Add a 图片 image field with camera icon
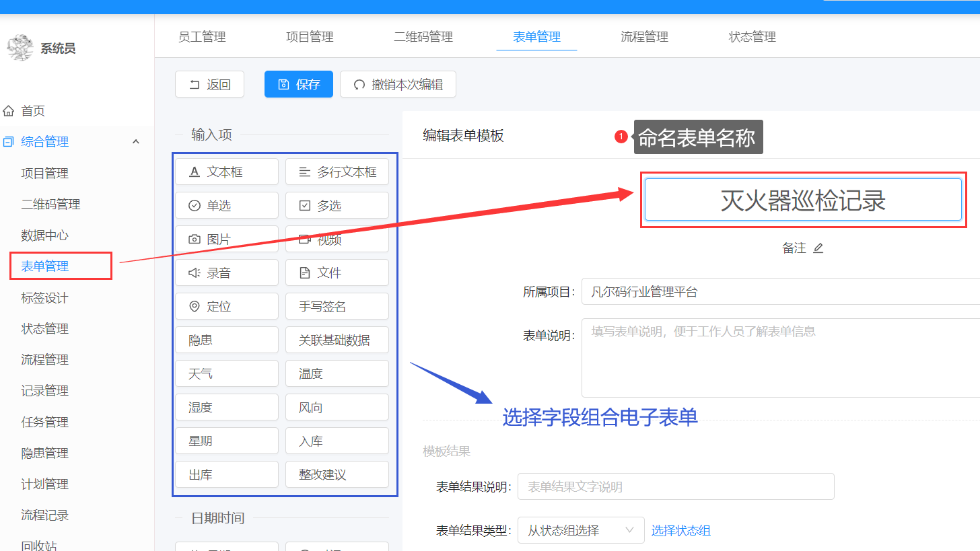The width and height of the screenshot is (980, 551). pyautogui.click(x=226, y=239)
